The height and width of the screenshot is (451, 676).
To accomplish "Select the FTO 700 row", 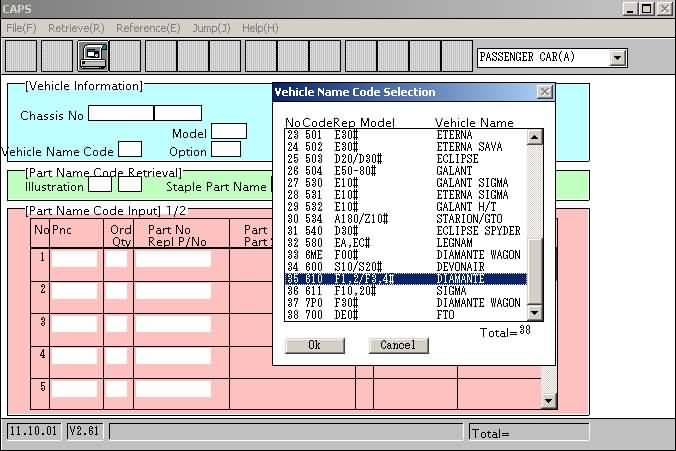I will (x=406, y=315).
